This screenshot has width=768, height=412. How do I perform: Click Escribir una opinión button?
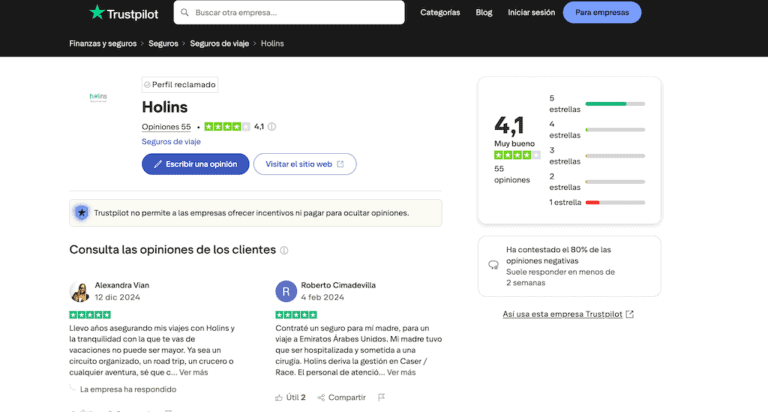coord(195,164)
